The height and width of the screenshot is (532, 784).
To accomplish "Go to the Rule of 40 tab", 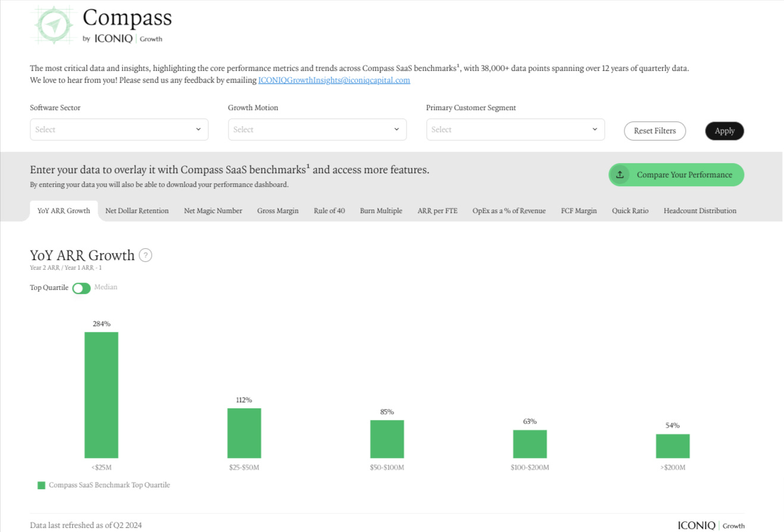I will point(329,211).
